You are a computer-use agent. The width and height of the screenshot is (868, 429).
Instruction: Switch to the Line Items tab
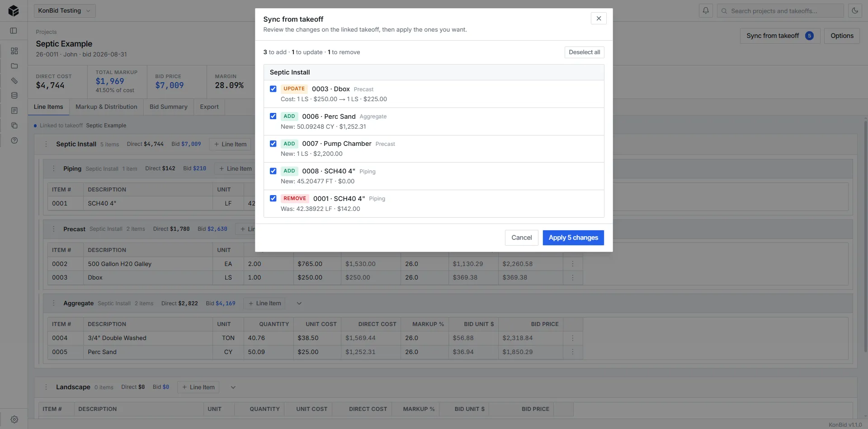[x=48, y=107]
